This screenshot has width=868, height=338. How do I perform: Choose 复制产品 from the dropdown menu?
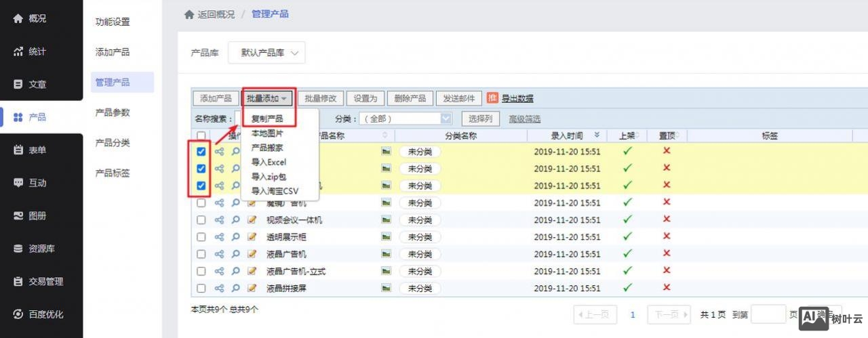coord(267,119)
